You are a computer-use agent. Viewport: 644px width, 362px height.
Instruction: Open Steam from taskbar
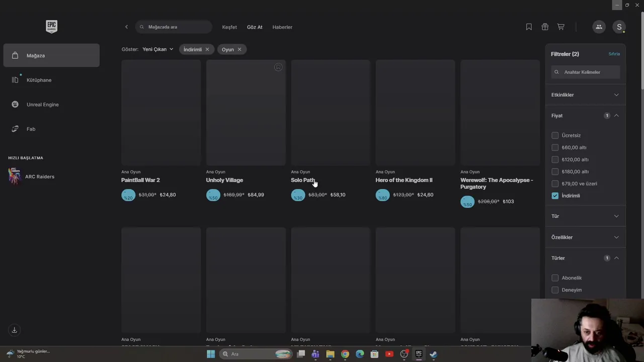coord(433,354)
